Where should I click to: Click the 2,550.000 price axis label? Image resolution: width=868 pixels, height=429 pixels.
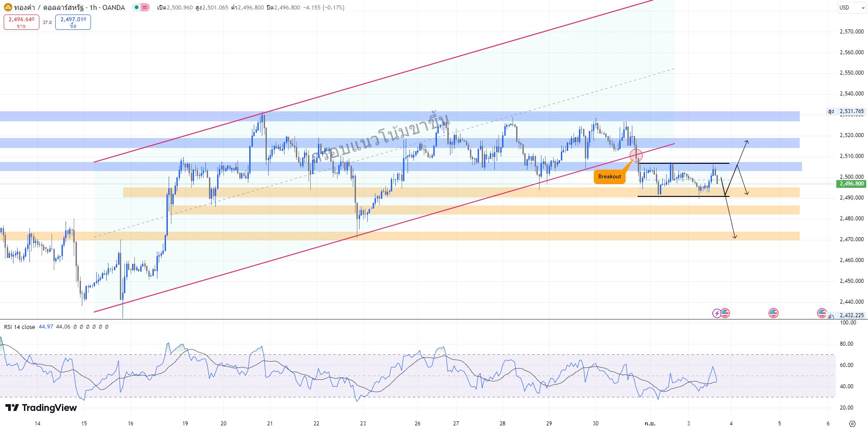[852, 73]
